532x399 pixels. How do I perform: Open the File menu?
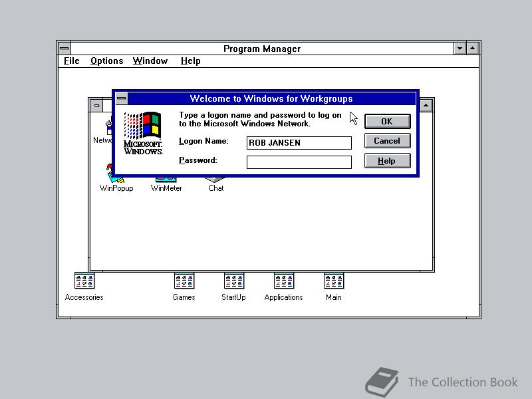coord(72,61)
